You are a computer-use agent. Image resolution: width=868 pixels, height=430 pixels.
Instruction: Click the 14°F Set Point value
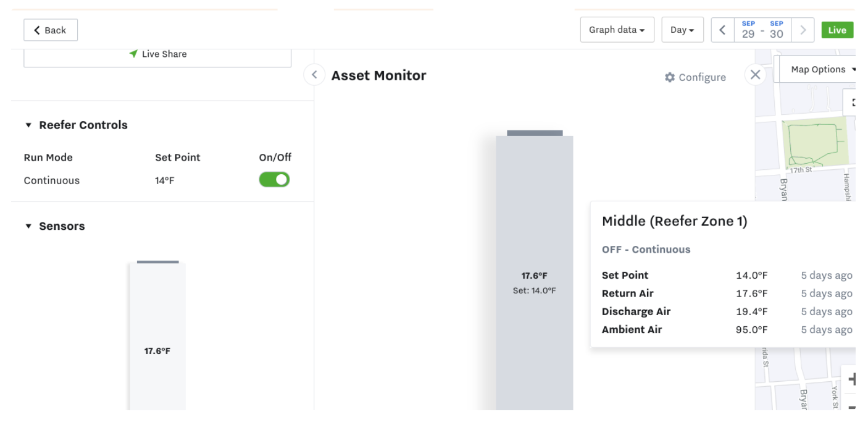(x=165, y=180)
